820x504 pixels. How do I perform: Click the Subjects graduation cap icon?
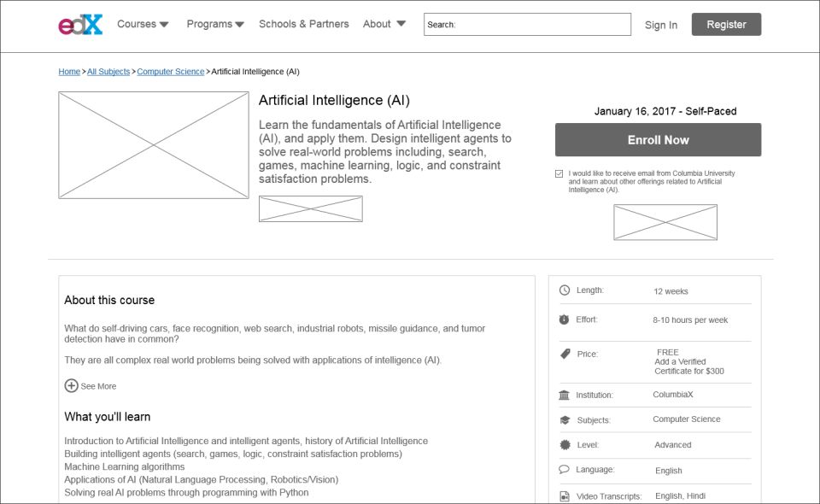coord(564,419)
